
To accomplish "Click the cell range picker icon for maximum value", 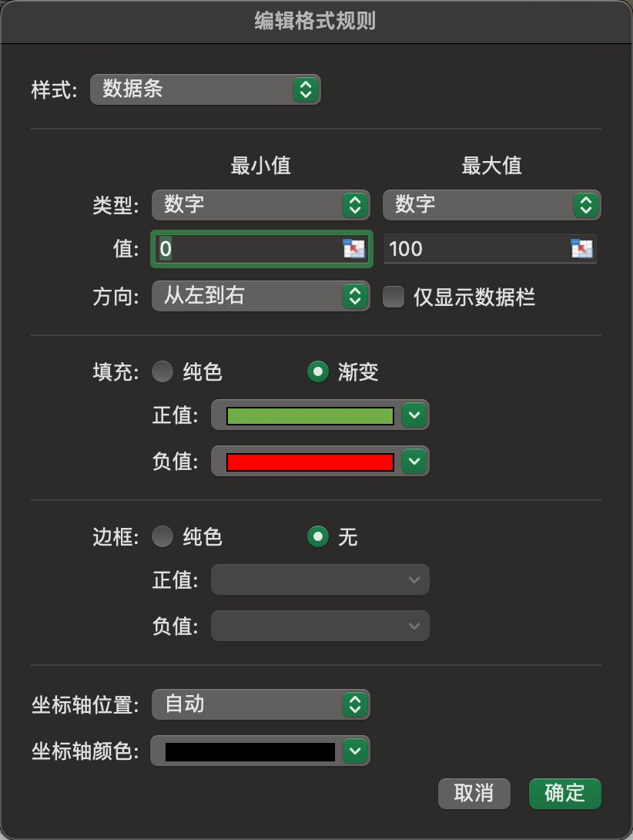I will (x=581, y=248).
